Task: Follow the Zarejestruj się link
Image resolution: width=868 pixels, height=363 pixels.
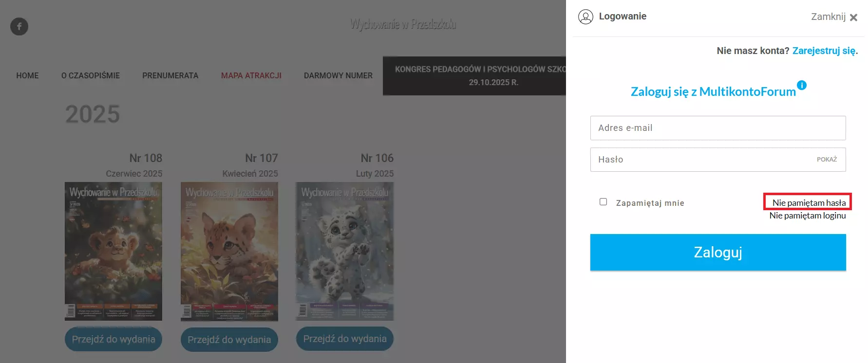Action: click(824, 51)
